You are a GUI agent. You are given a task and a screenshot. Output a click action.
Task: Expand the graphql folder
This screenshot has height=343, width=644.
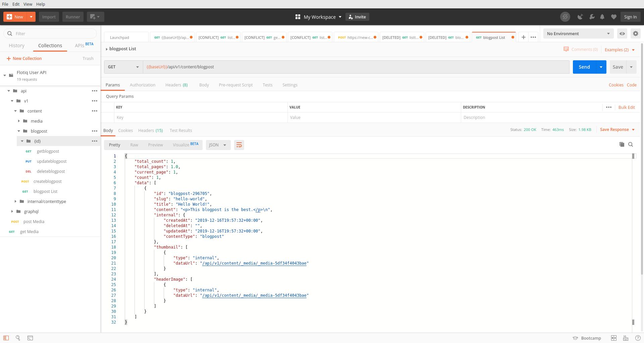coord(12,211)
